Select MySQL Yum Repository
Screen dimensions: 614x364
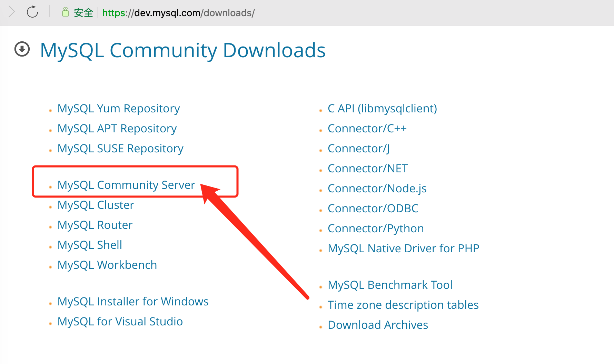pos(119,108)
